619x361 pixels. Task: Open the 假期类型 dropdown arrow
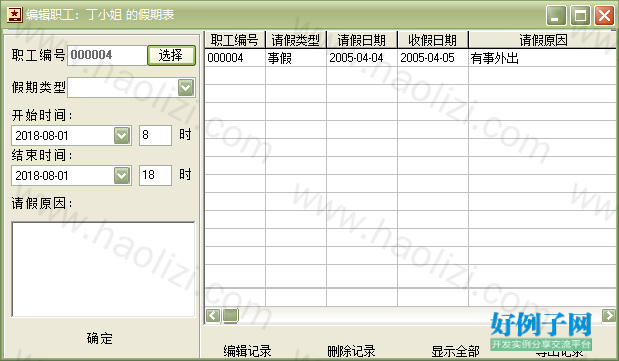186,88
